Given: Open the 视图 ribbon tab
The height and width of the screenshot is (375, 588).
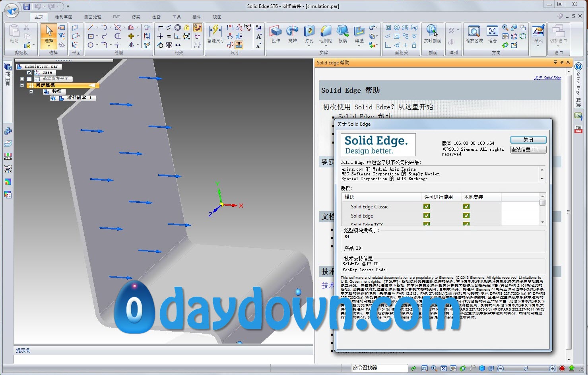Looking at the screenshot, I should 217,17.
